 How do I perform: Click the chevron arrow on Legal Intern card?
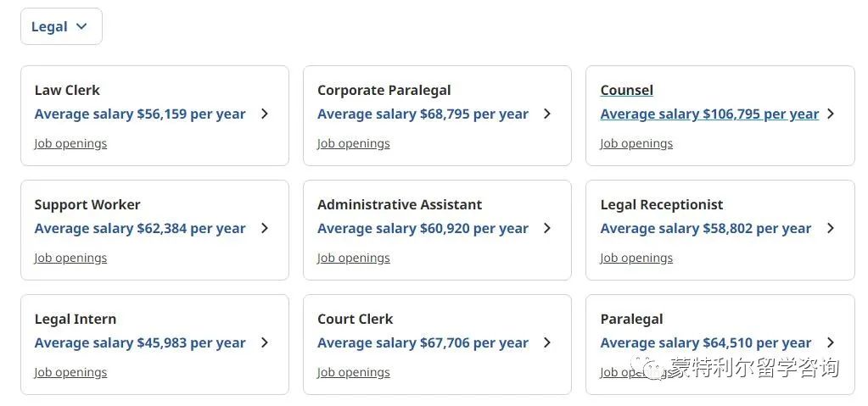pos(265,343)
